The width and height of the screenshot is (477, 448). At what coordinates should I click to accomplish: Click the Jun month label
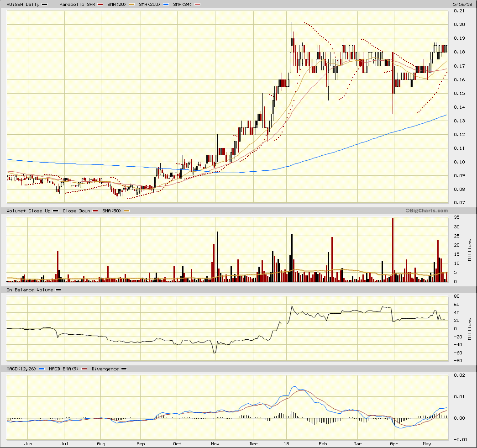point(28,444)
